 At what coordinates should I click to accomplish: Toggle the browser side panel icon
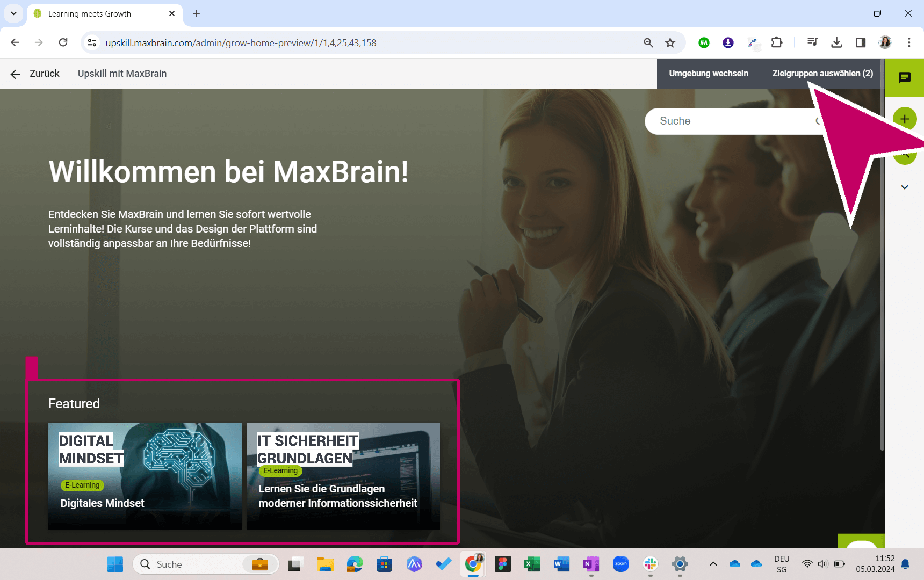(x=861, y=42)
